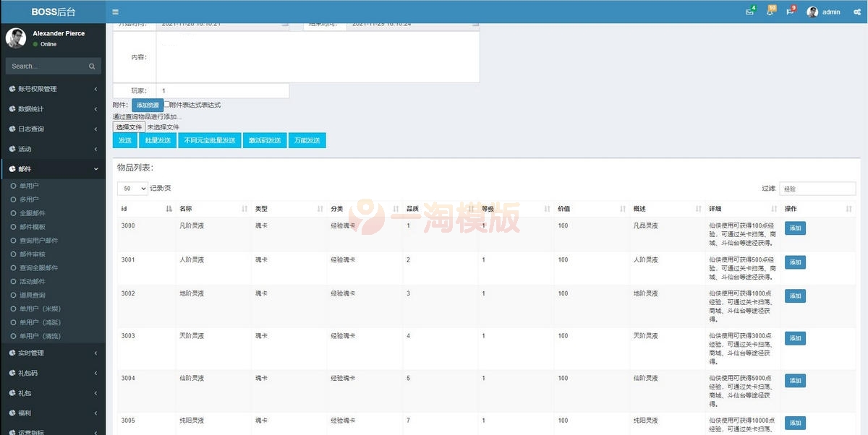Click 添加 on item 凡品灵液
868x435 pixels.
(794, 228)
